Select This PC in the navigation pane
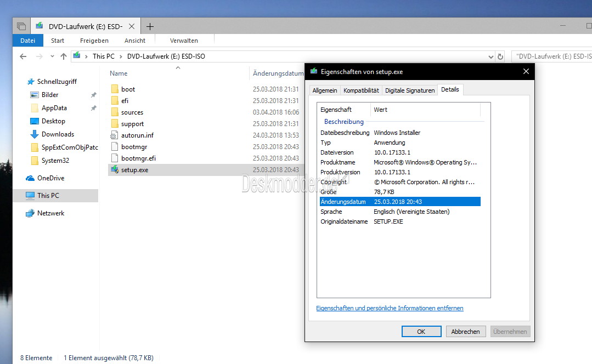The image size is (592, 364). 55,195
